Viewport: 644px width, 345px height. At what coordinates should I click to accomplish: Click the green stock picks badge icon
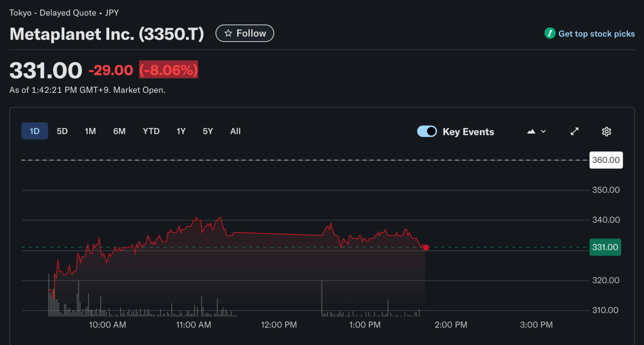550,33
